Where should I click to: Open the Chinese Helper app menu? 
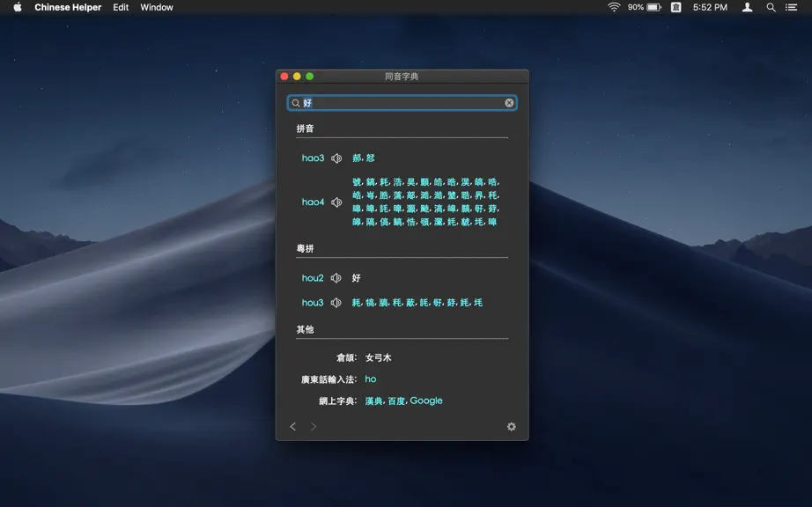click(x=68, y=7)
